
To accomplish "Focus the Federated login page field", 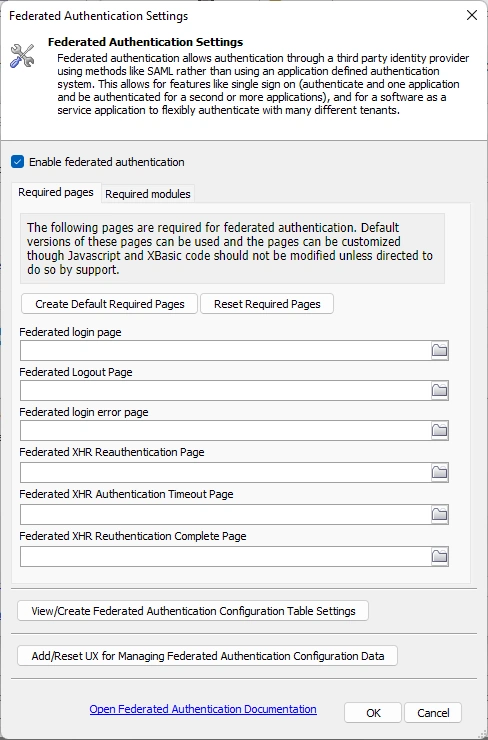I will (x=226, y=351).
